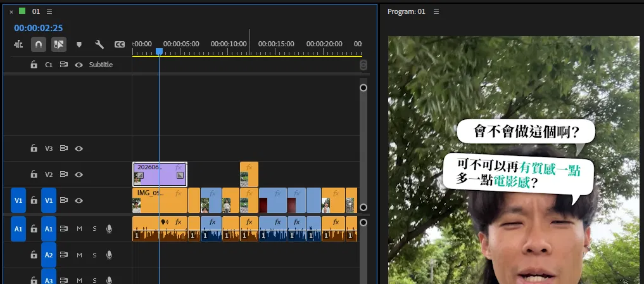Toggle V1 sync lock
Screen dimensions: 644x284
[x=64, y=200]
